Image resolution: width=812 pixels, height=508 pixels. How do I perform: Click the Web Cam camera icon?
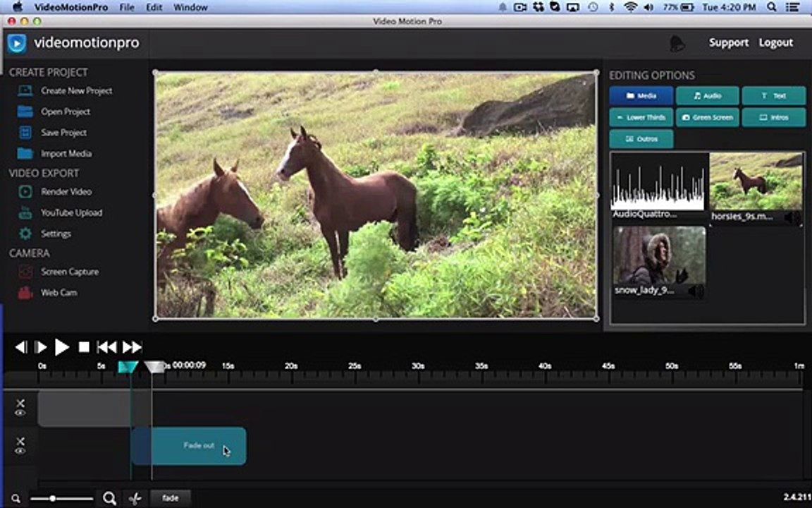point(25,293)
